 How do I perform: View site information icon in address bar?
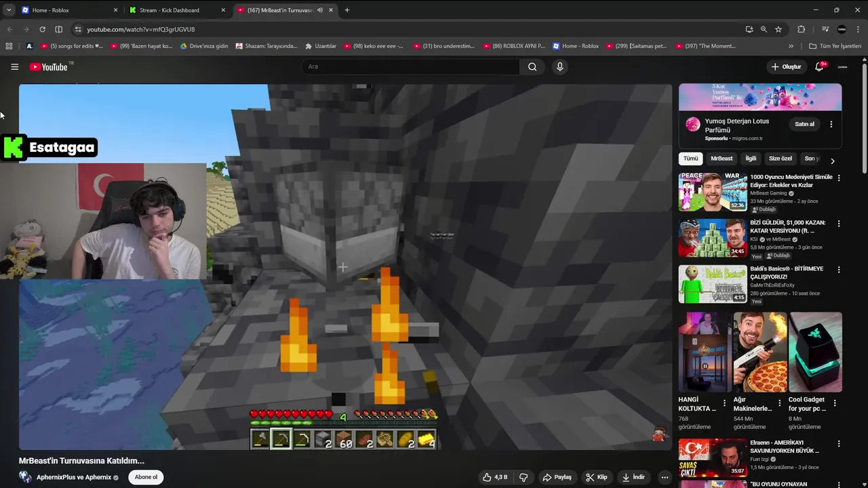pyautogui.click(x=77, y=29)
